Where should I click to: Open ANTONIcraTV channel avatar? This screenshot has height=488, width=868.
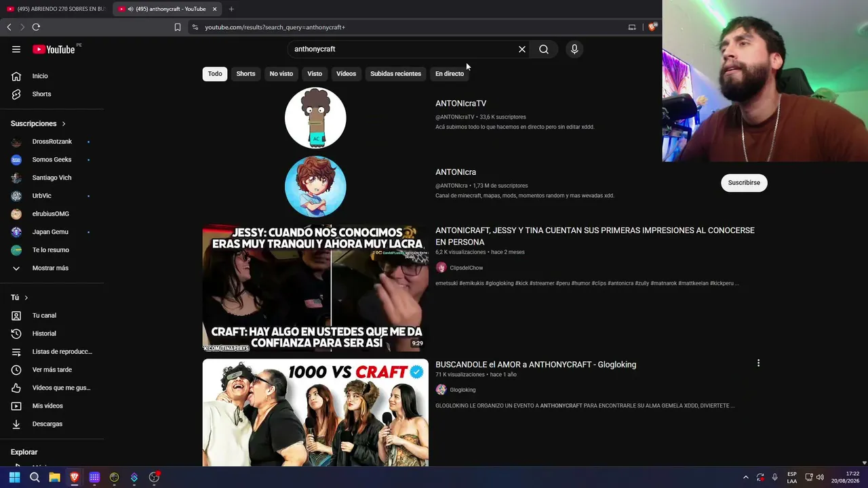tap(315, 118)
